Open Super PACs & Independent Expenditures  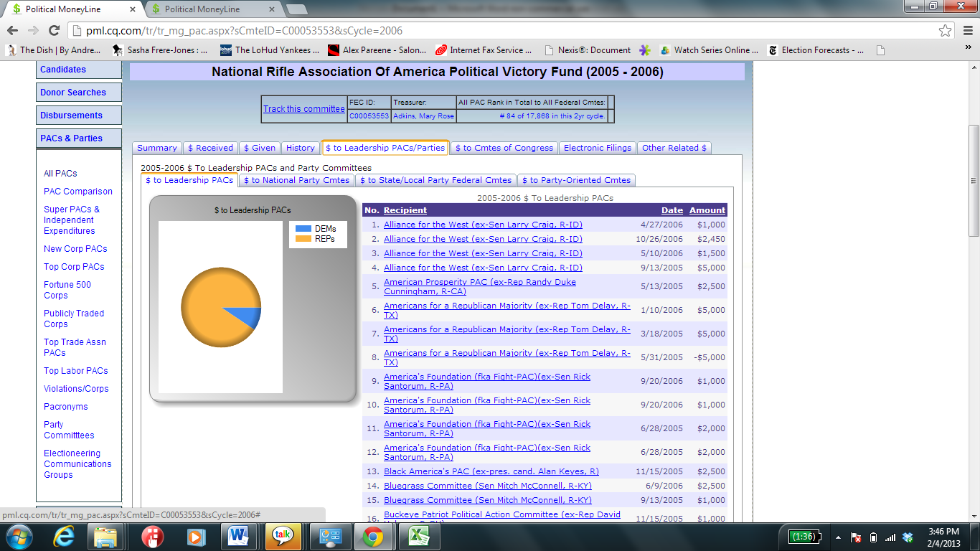point(72,220)
